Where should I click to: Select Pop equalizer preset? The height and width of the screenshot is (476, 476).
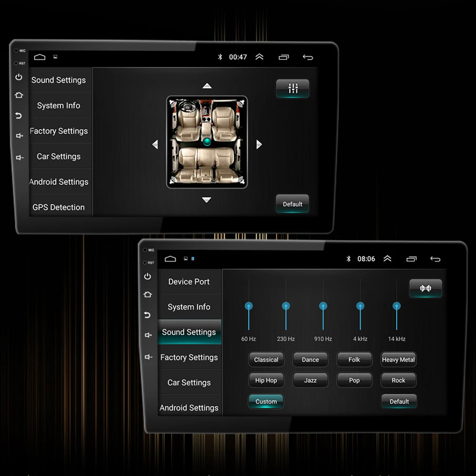pyautogui.click(x=354, y=380)
